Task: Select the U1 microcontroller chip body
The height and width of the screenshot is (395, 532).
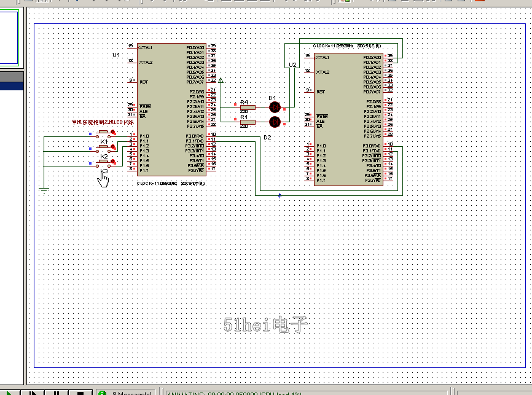Action: click(x=171, y=109)
